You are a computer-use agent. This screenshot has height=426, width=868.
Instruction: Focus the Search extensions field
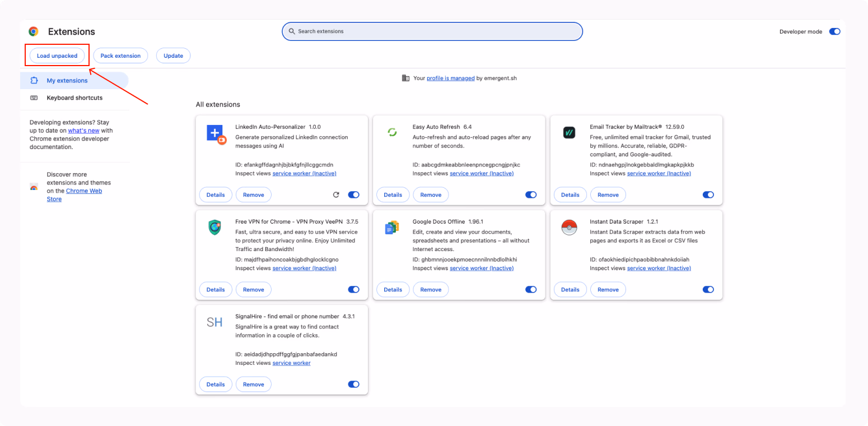[432, 31]
